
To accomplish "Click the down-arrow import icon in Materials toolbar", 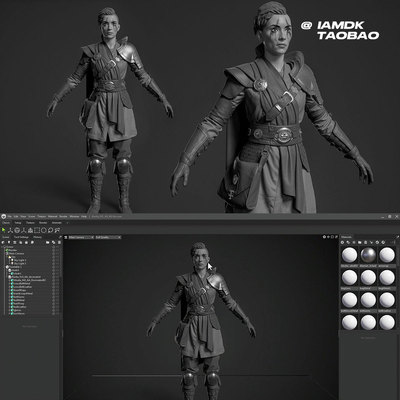I will tap(371, 242).
